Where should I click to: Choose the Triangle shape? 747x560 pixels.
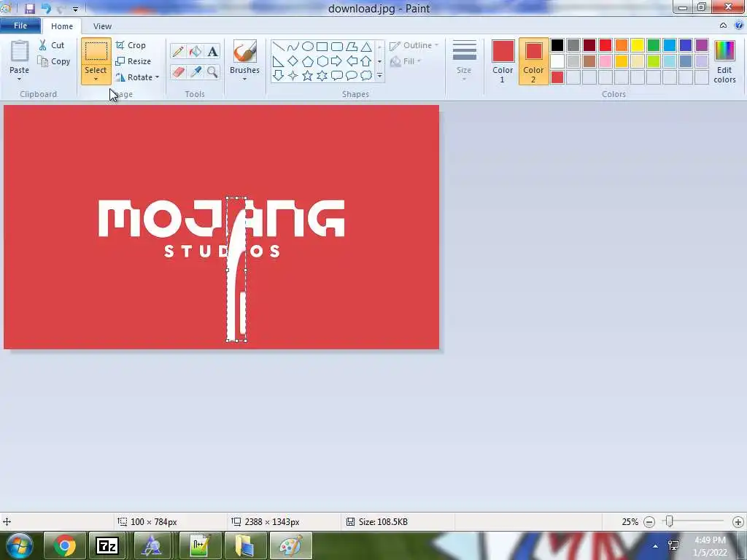[x=366, y=46]
